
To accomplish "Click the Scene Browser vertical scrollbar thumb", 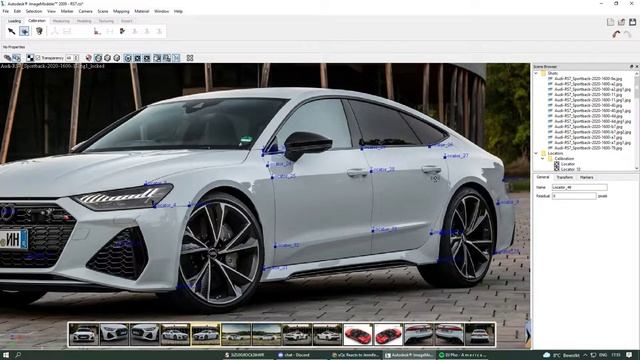I will pyautogui.click(x=637, y=86).
